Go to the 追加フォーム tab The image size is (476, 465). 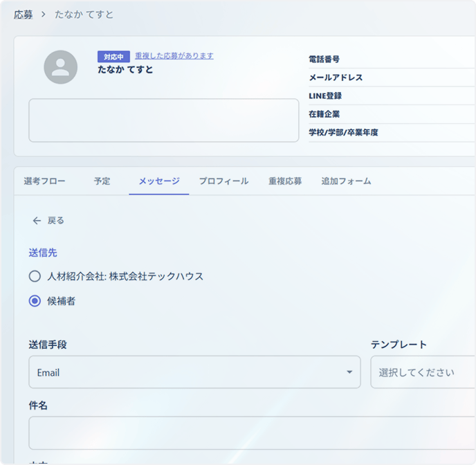click(346, 181)
